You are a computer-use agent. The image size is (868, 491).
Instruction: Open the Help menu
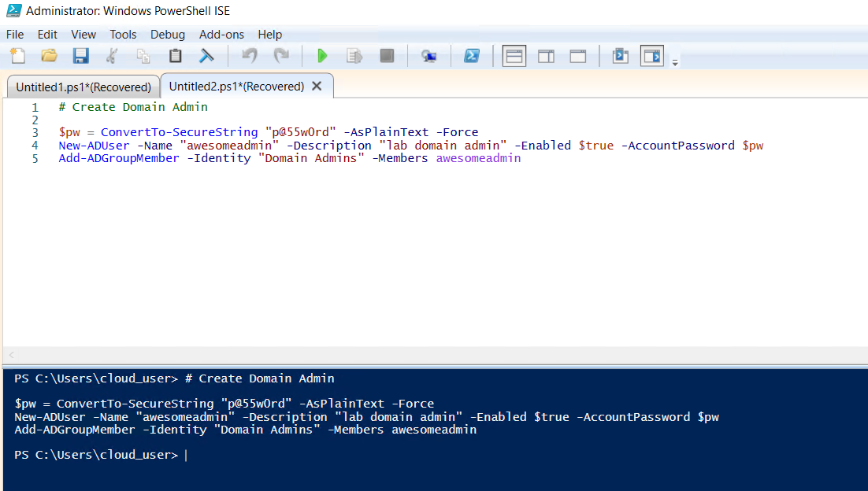point(269,35)
